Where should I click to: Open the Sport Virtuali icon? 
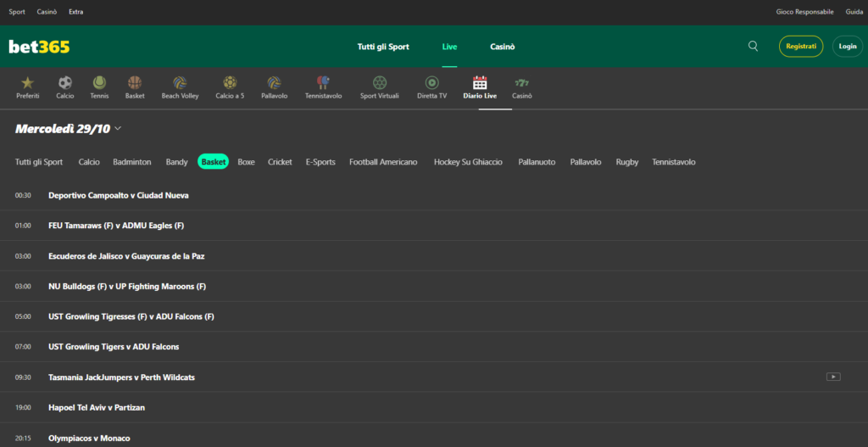coord(379,83)
